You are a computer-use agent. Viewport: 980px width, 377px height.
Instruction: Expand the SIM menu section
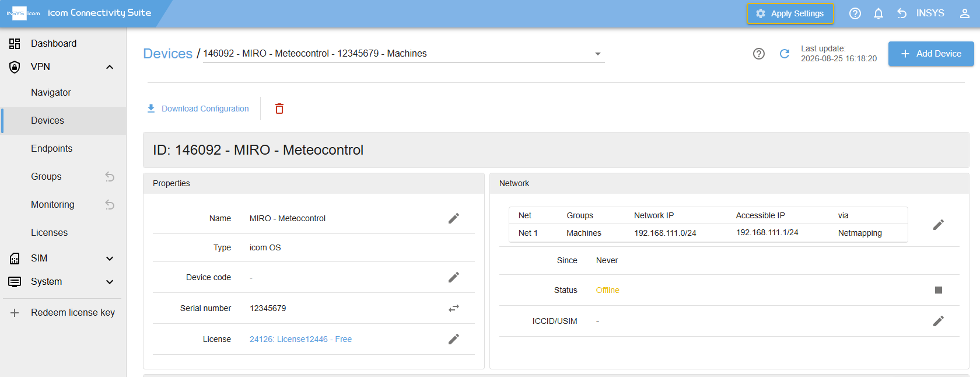pos(110,259)
